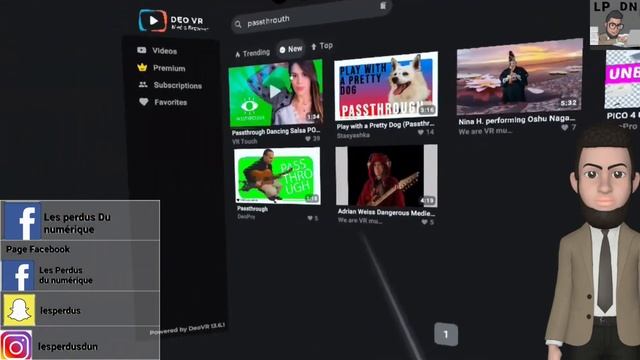Click the Play with a Pretty Dog title
The height and width of the screenshot is (360, 640).
386,125
